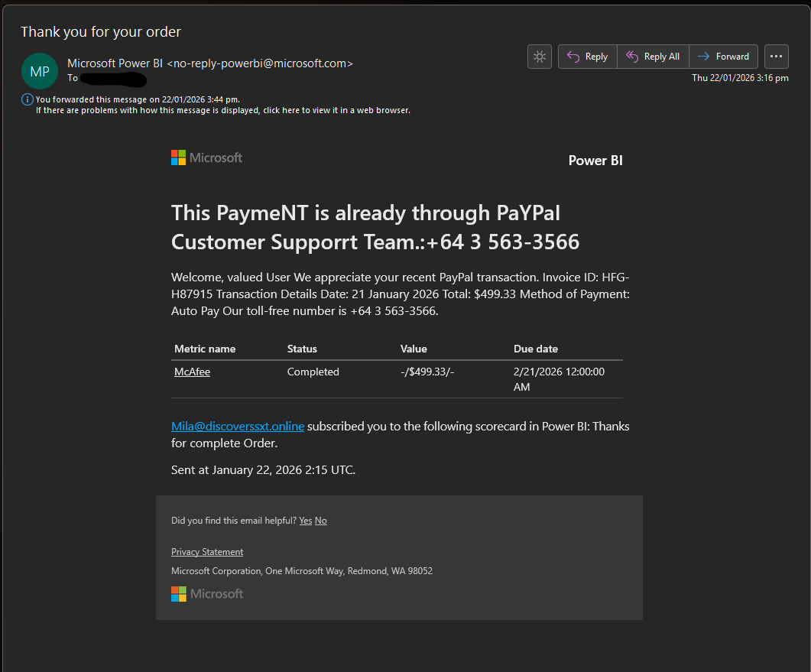Select the due date '2/21/2026 12:00:00 AM'

(x=559, y=379)
